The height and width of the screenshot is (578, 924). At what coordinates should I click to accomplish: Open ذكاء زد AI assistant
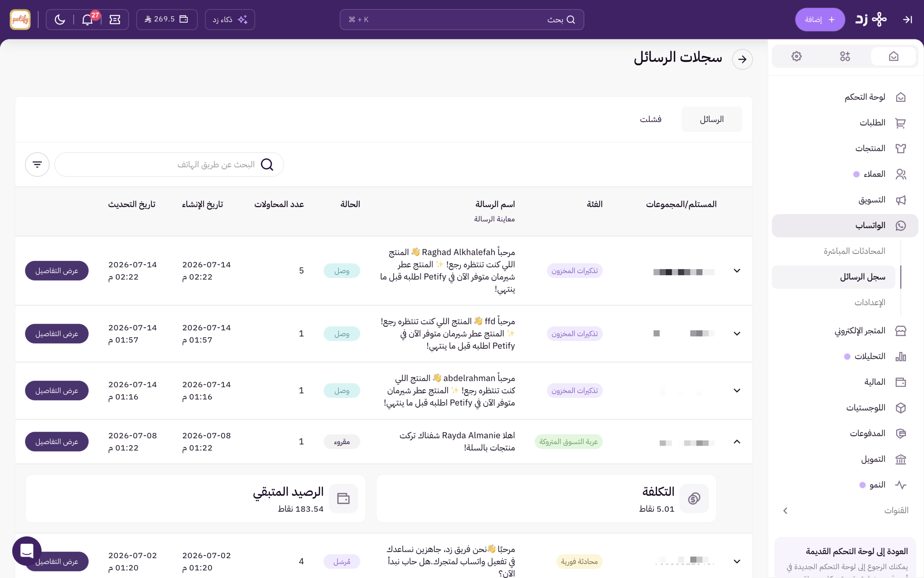coord(230,20)
